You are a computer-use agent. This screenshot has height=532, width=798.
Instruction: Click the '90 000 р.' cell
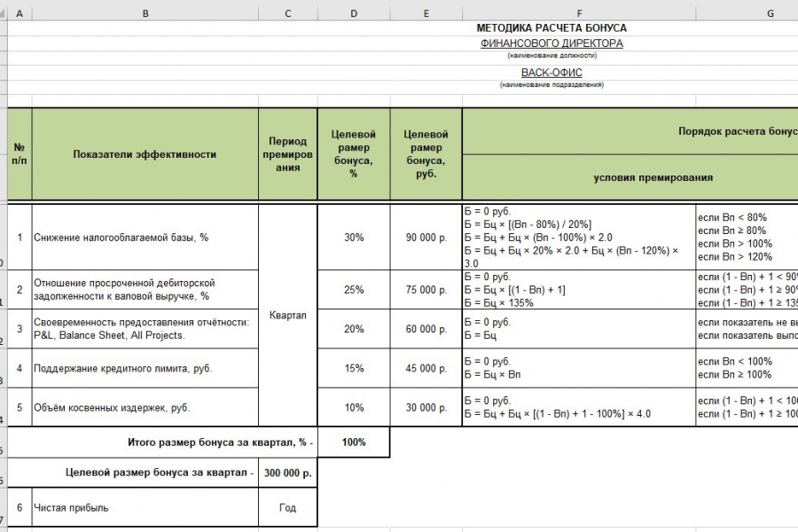point(426,238)
